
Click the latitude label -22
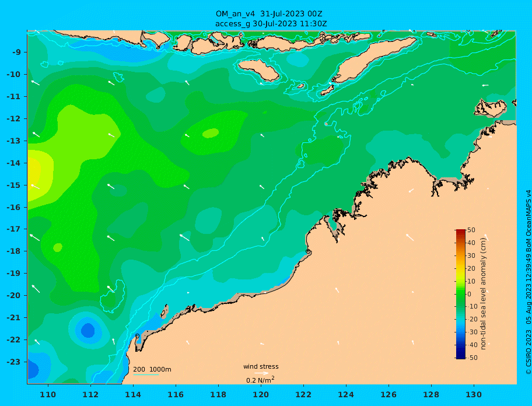(14, 340)
